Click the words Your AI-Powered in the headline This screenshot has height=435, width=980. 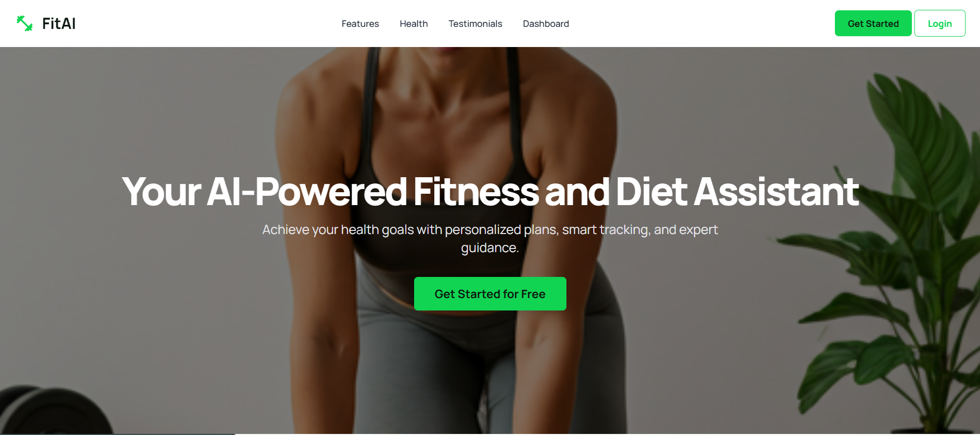pos(264,192)
